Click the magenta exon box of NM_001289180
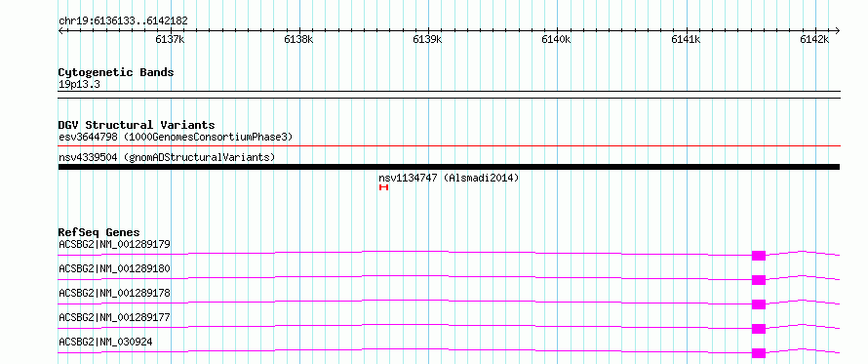Viewport: 868px width, 364px height. [x=759, y=280]
